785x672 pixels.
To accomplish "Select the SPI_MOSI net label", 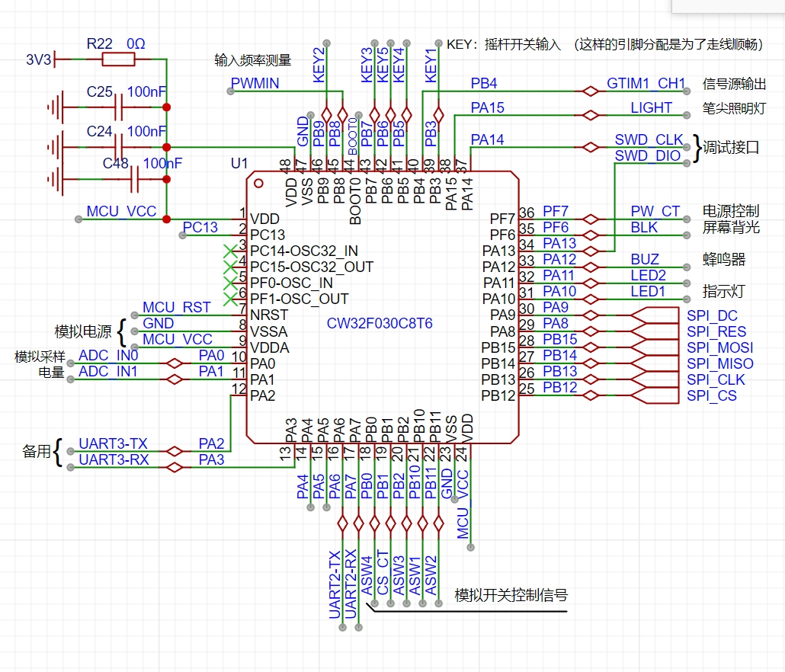I will pos(720,347).
